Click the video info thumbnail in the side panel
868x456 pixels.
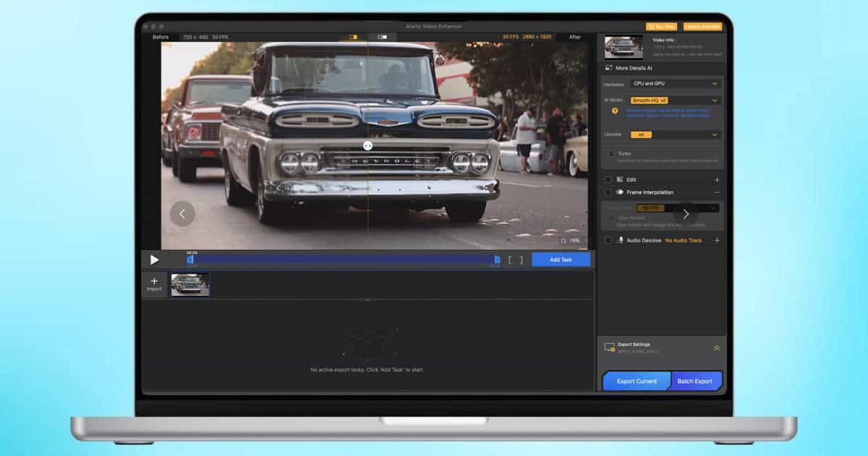click(623, 47)
